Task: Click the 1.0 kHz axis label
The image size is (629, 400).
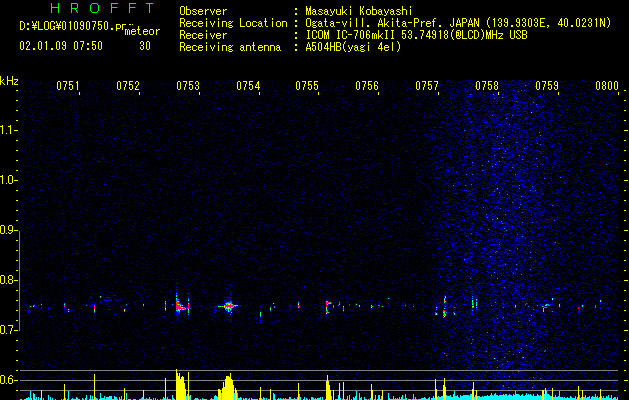Action: click(8, 180)
